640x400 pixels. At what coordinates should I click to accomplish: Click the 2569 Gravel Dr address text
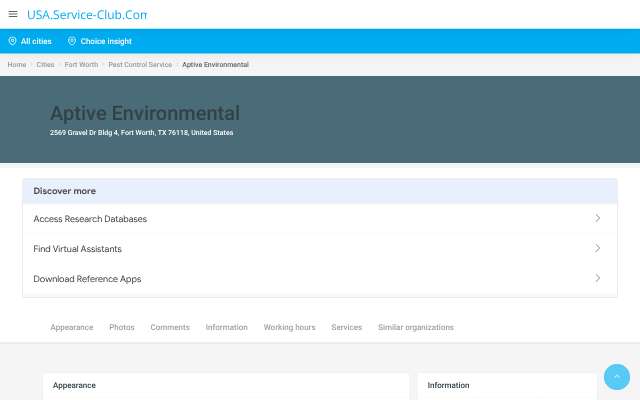141,133
